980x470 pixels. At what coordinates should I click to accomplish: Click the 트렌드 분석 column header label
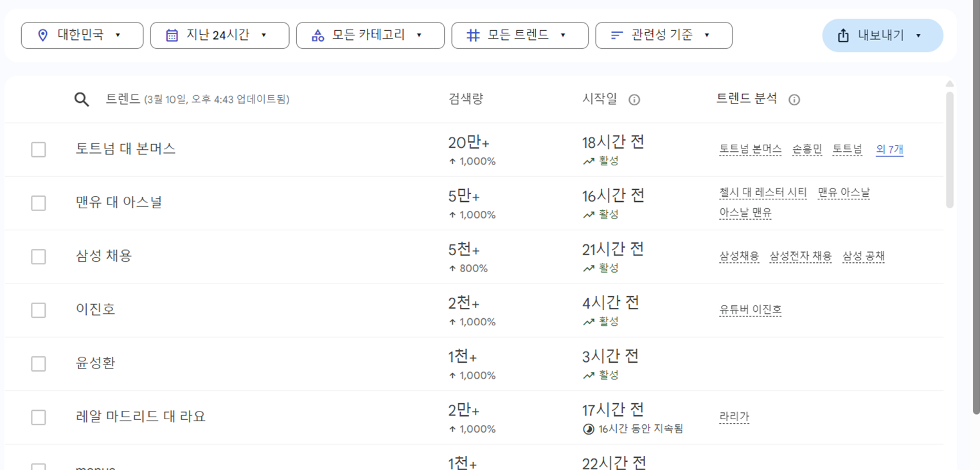(x=747, y=99)
